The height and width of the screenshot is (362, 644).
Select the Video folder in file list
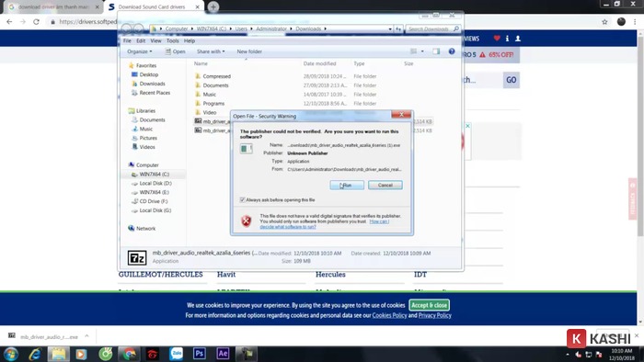(x=210, y=112)
